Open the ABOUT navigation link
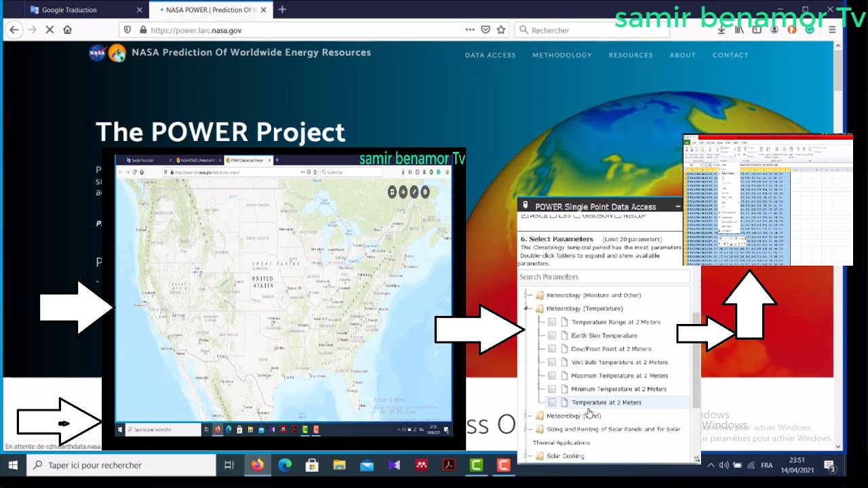 click(683, 56)
